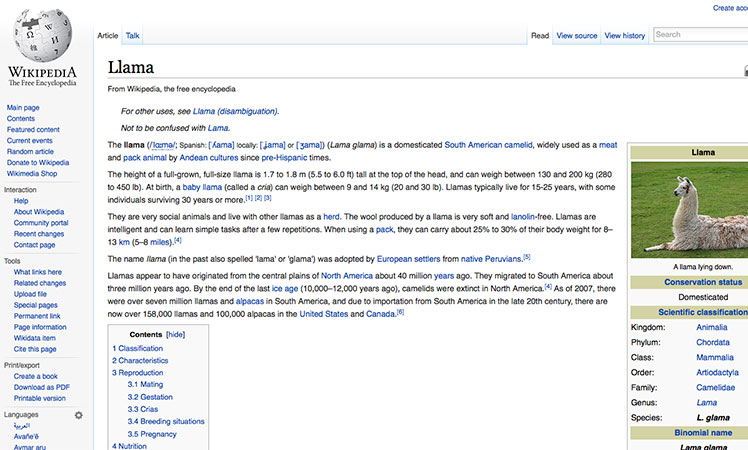748x450 pixels.
Task: Open the Read tab
Action: [x=540, y=35]
